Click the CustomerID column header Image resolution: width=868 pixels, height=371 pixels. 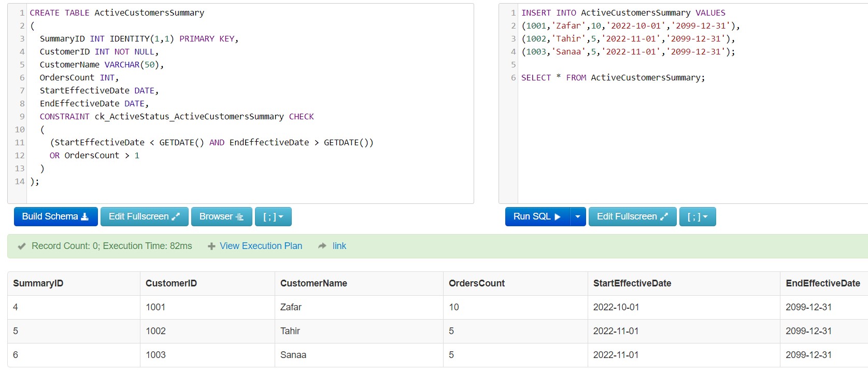[171, 283]
